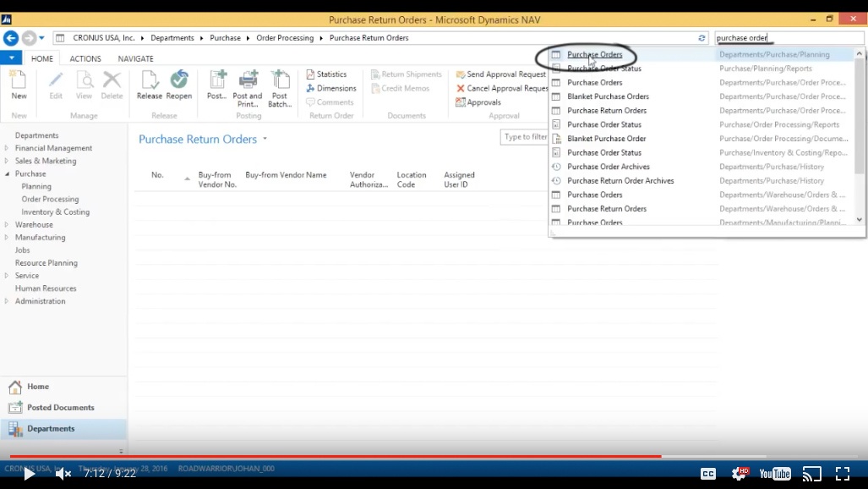This screenshot has width=868, height=489.
Task: Expand the Warehouse tree node
Action: click(7, 224)
